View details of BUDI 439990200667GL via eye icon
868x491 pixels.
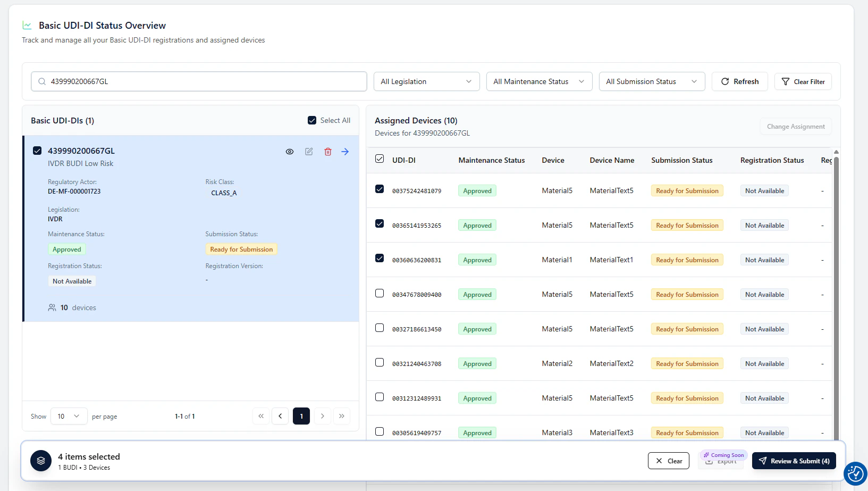coord(290,152)
